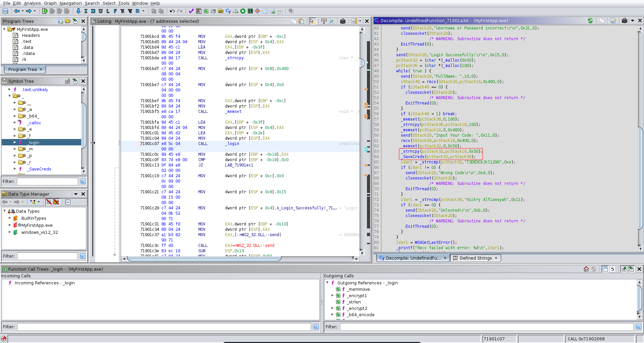Expand the BuiltInTypes node in Data Types

tap(10, 218)
